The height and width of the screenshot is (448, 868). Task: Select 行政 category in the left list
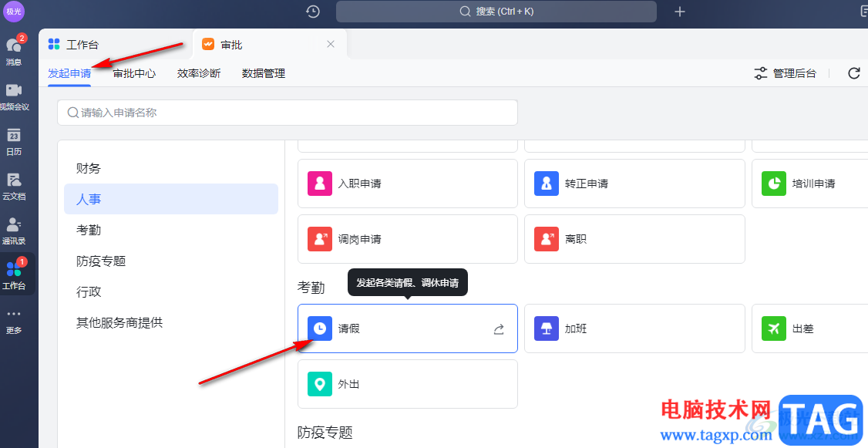pos(171,291)
